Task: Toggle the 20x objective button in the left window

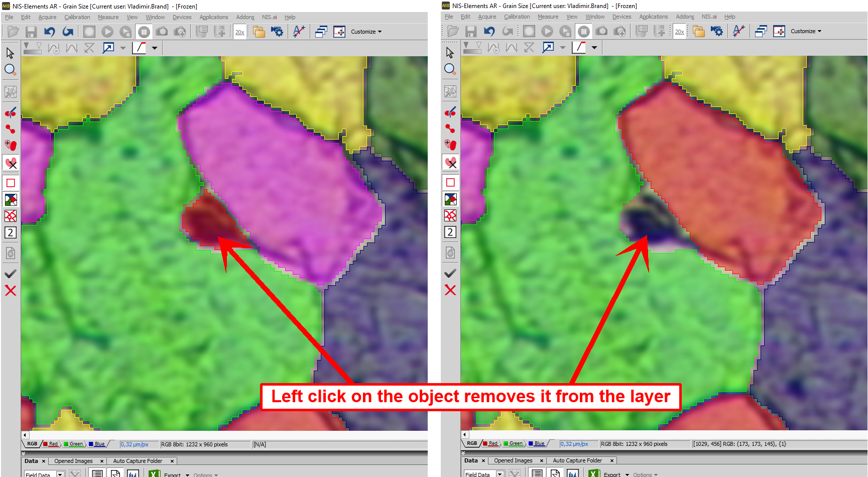Action: 240,32
